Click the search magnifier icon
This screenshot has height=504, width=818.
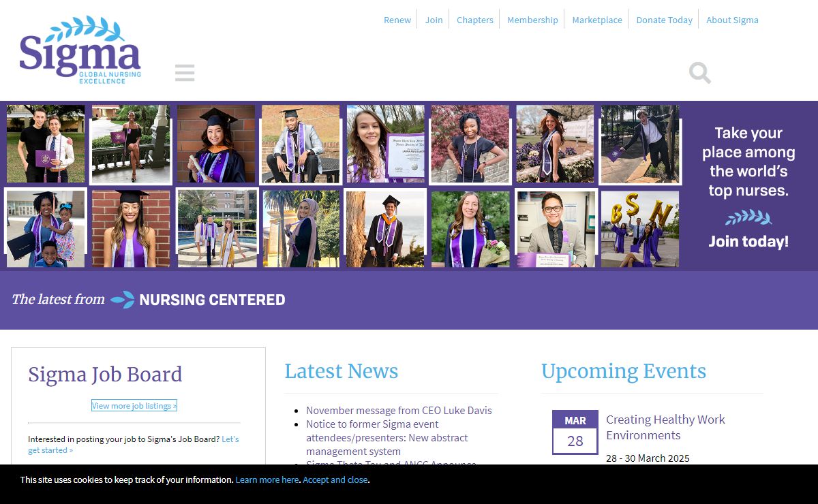[x=700, y=72]
